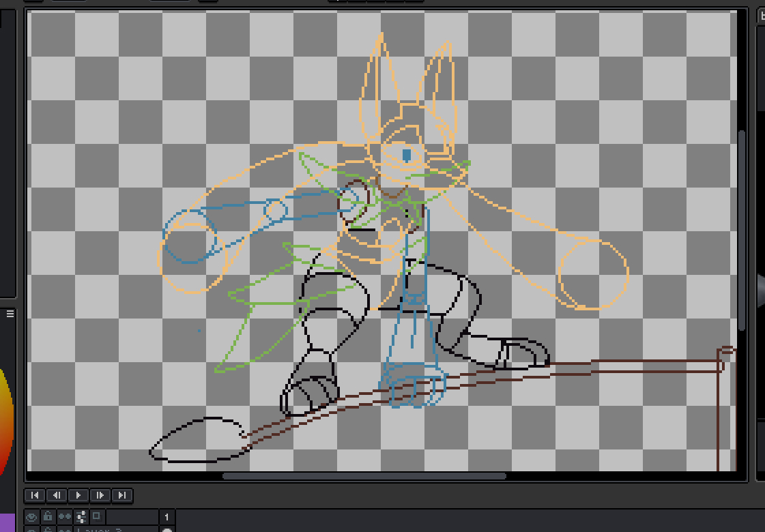Enable onion skin in the timeline header

coord(97,516)
